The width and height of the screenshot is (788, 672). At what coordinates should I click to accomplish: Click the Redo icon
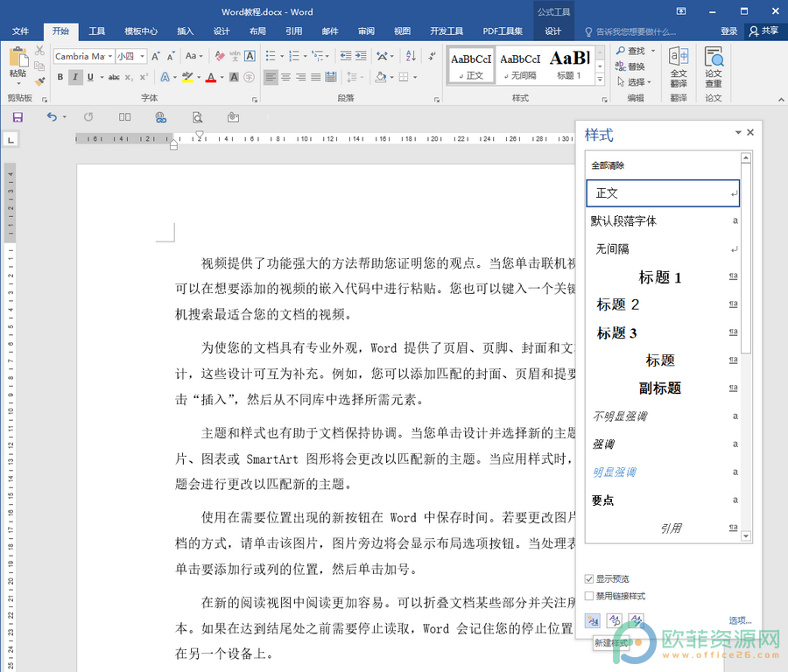click(x=88, y=117)
